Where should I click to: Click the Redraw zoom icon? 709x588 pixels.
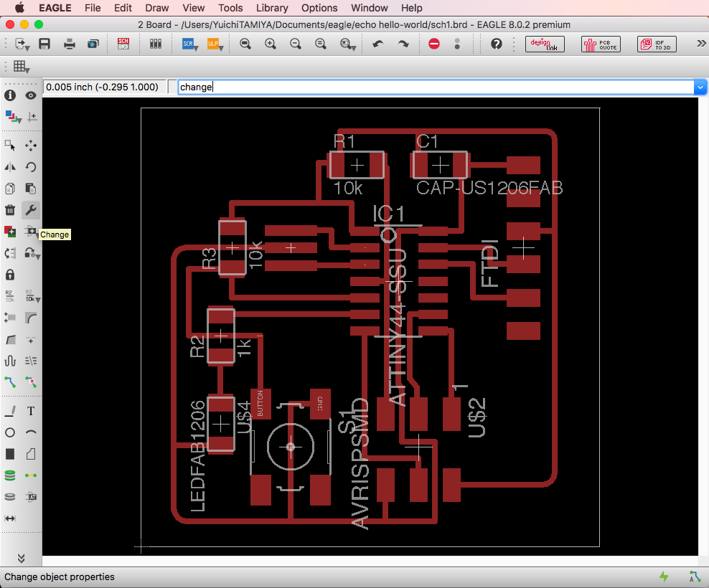click(x=321, y=44)
